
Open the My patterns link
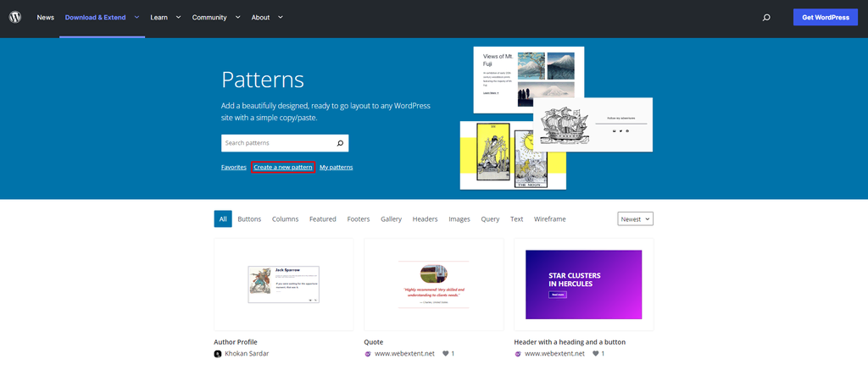pyautogui.click(x=336, y=167)
